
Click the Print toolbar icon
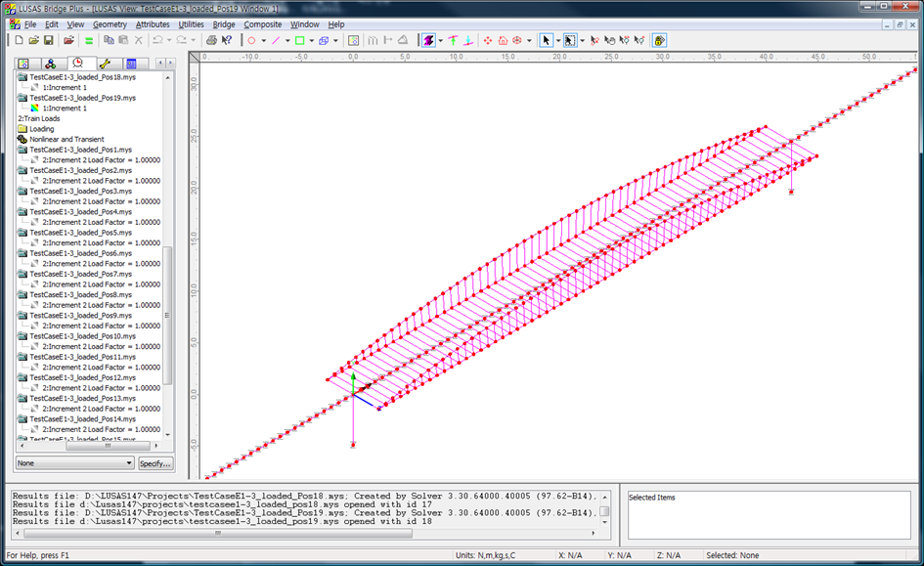tap(211, 40)
